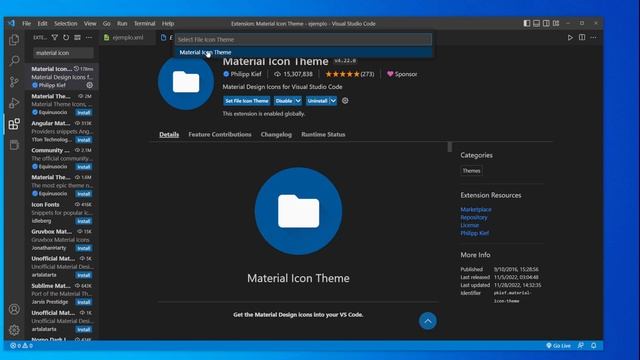This screenshot has width=640, height=360.
Task: Click the filter extensions funnel icon
Action: tap(55, 38)
